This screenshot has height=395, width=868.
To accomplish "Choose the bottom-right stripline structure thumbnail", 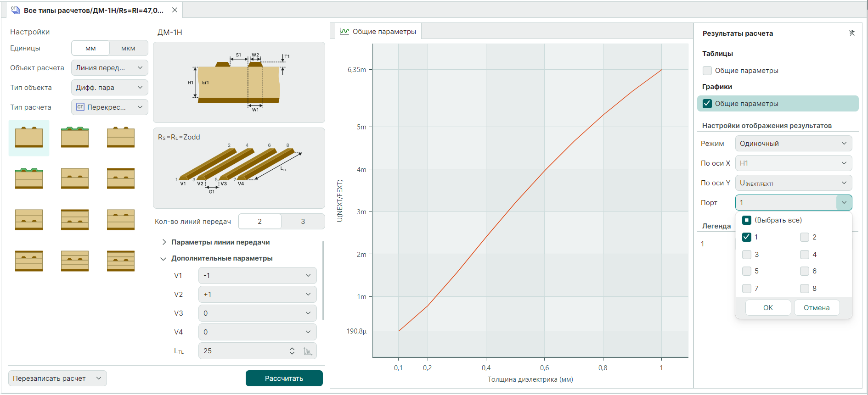I will click(121, 261).
